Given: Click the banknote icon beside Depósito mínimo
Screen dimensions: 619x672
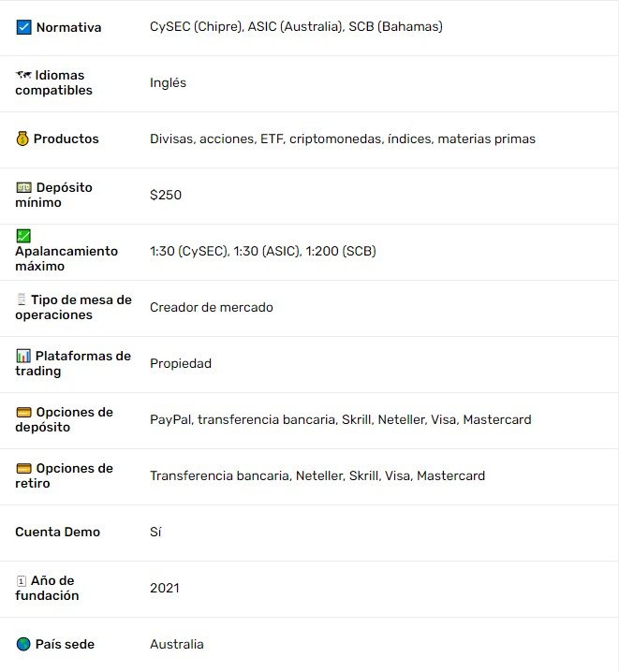Looking at the screenshot, I should pos(23,187).
